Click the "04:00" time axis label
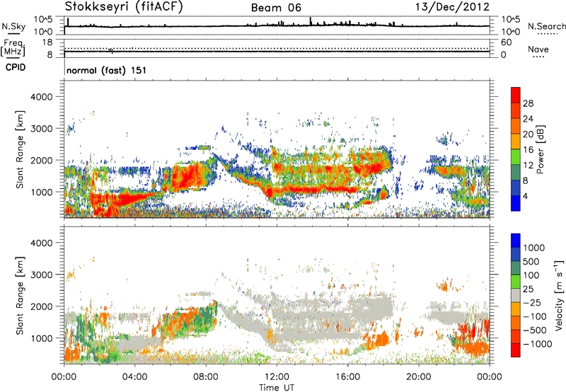This screenshot has width=566, height=392. click(x=134, y=377)
